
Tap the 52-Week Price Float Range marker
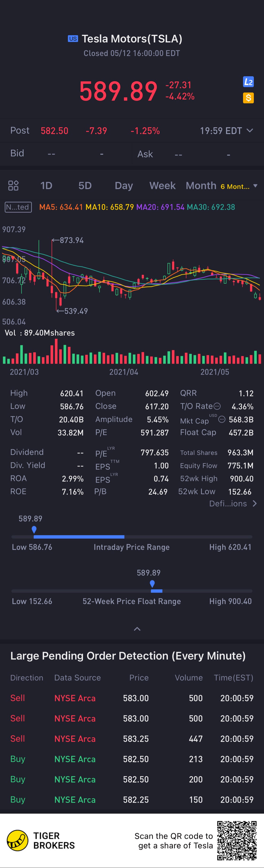pos(152,584)
